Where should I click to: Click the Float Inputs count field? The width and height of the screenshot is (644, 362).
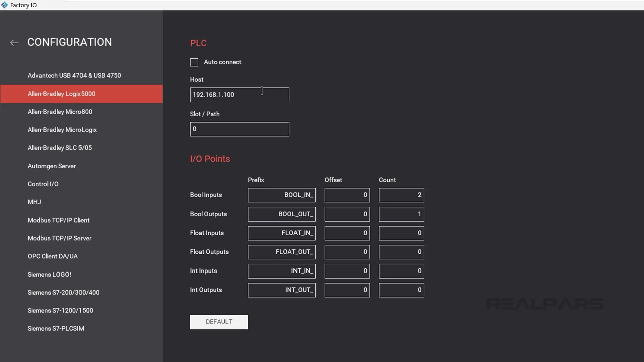pos(401,233)
